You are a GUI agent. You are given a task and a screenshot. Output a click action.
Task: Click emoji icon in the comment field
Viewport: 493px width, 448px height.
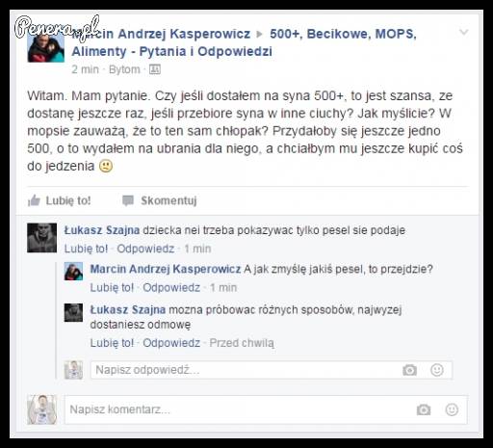[452, 409]
